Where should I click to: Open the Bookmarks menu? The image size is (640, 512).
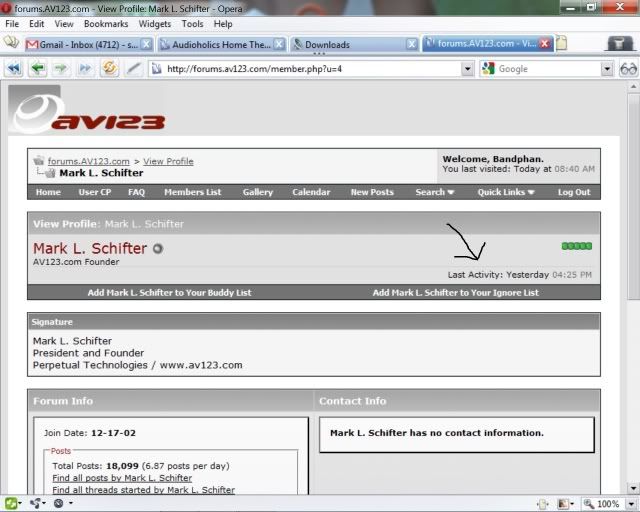[106, 24]
